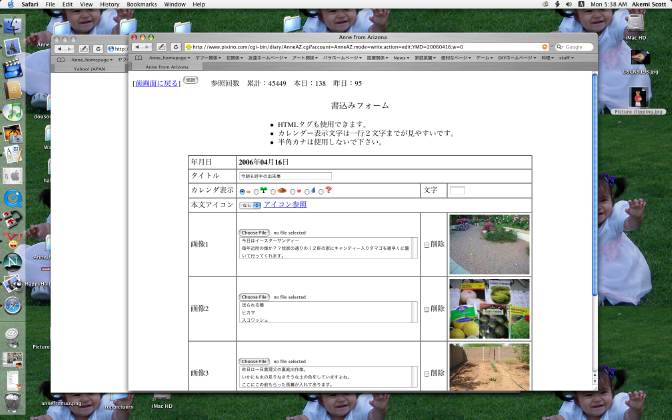Open the Bookmarks menu

[141, 4]
